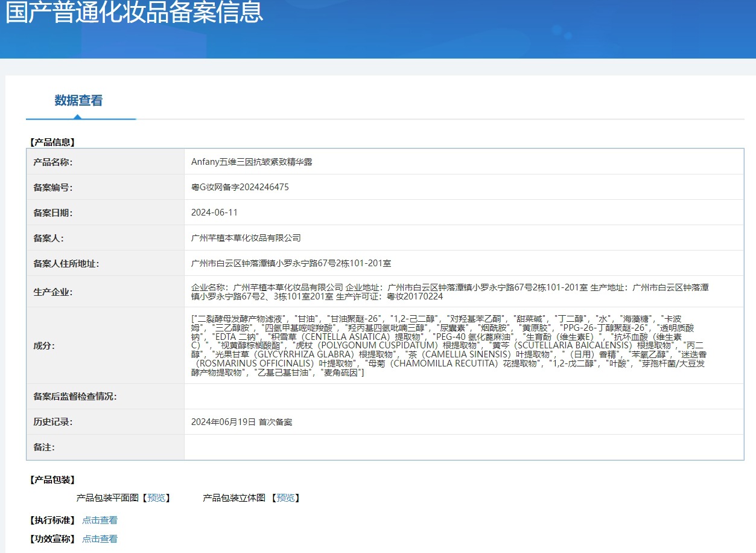The height and width of the screenshot is (553, 756).
Task: Click the 生产企业 row label
Action: (53, 292)
